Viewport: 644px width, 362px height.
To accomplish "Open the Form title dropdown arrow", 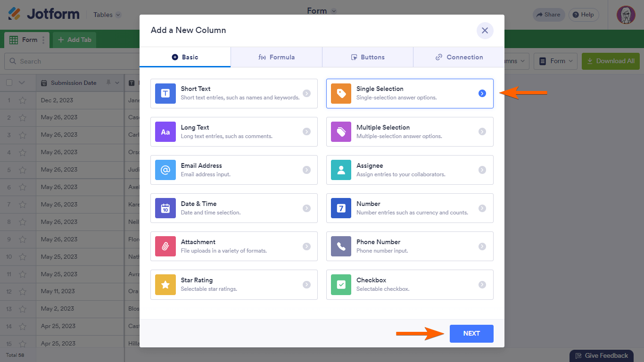I will pos(334,11).
